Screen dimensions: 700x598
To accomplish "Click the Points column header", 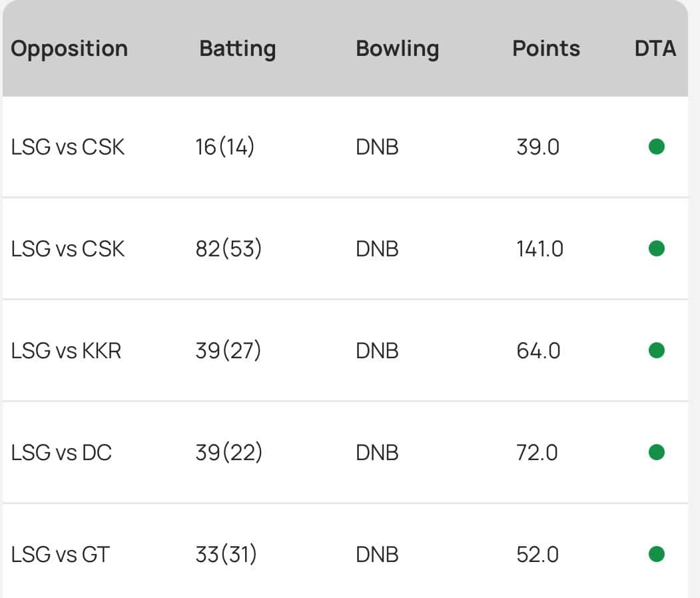I will coord(545,49).
